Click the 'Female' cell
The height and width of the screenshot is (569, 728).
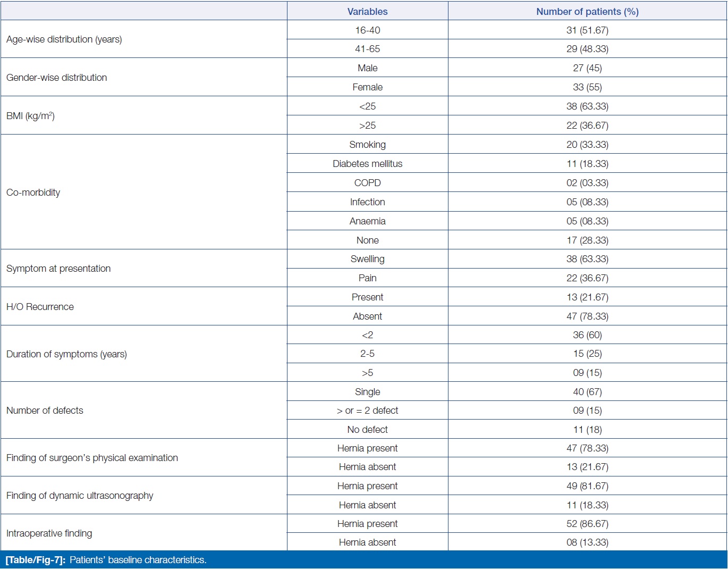tap(367, 87)
